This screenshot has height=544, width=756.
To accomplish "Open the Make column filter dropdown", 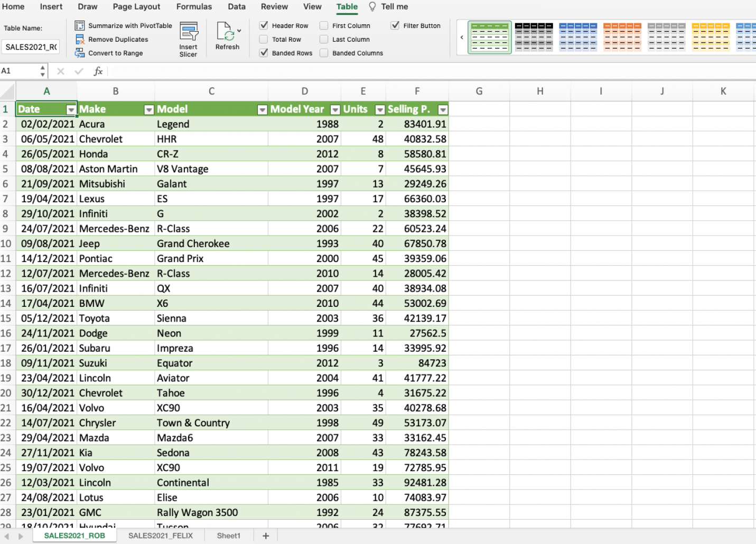I will [148, 109].
